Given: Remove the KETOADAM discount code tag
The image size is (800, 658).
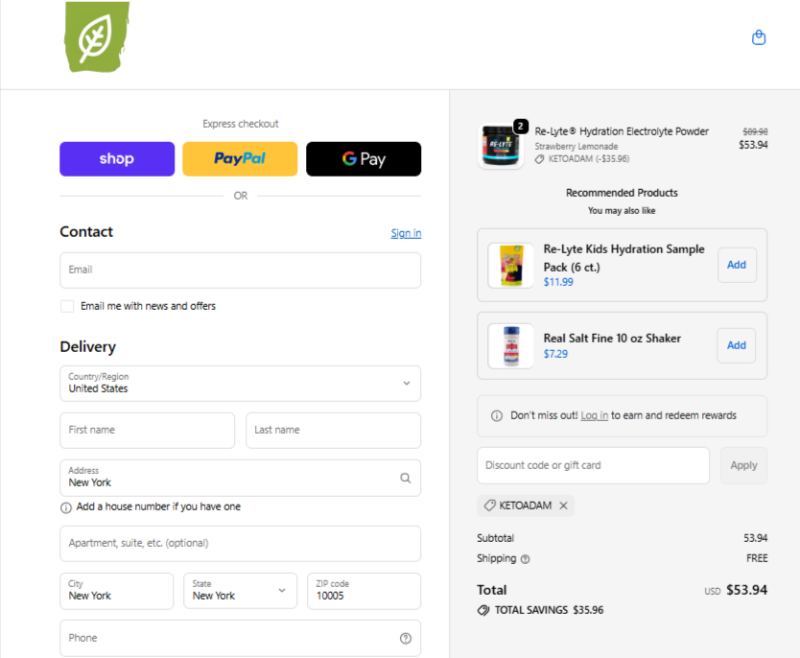Looking at the screenshot, I should point(563,506).
